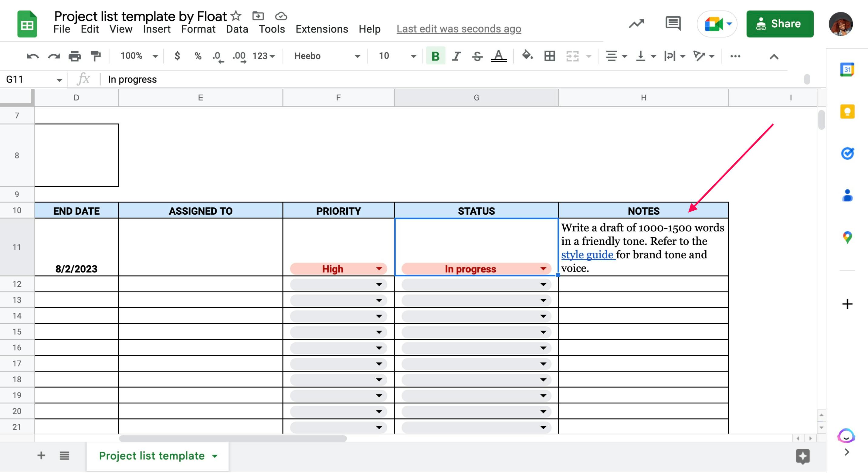The width and height of the screenshot is (868, 473).
Task: Expand the Priority dropdown in row 11
Action: (378, 269)
